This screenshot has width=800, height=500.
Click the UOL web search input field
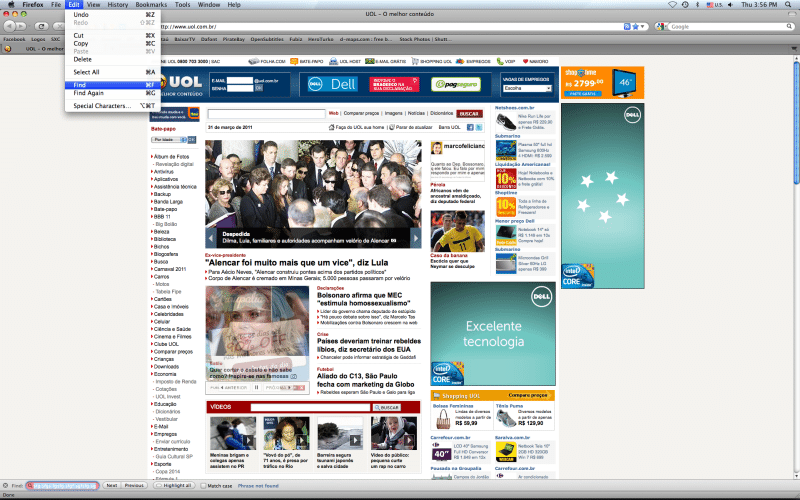[266, 114]
